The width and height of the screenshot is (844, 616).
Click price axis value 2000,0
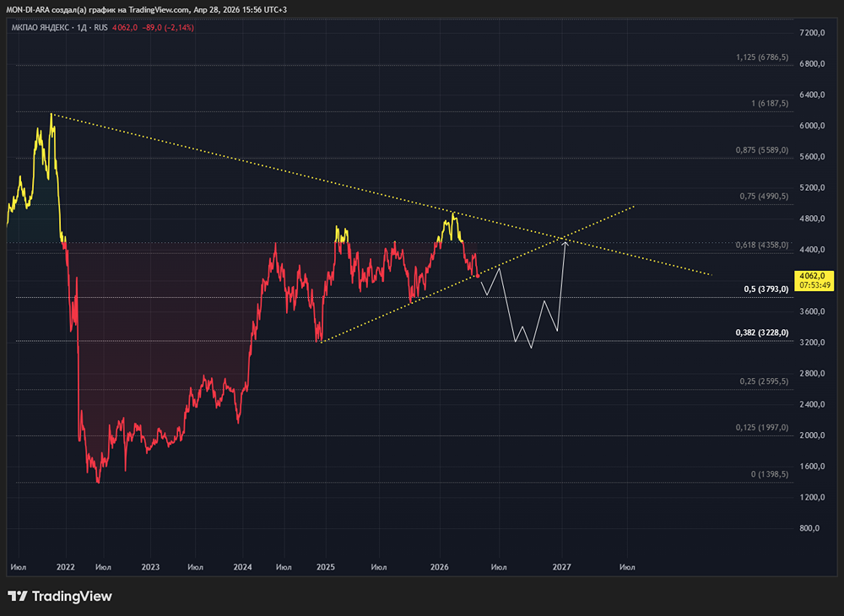coord(812,435)
